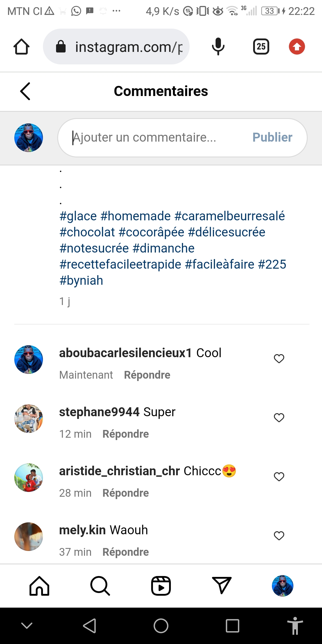Tap the browser home icon
322x644 pixels.
point(21,47)
